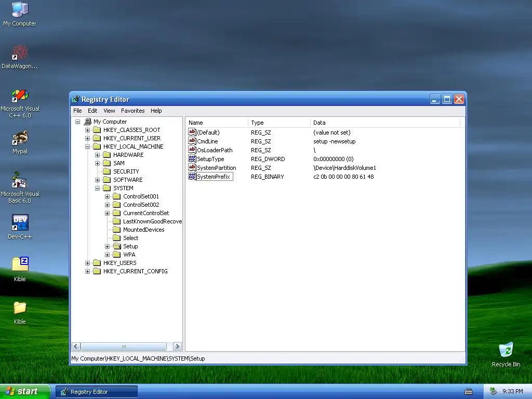Collapse the SYSTEM key
532x399 pixels.
click(x=97, y=188)
